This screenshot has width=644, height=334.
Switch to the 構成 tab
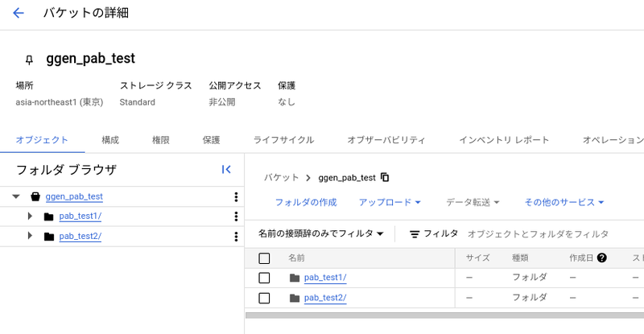pyautogui.click(x=110, y=140)
